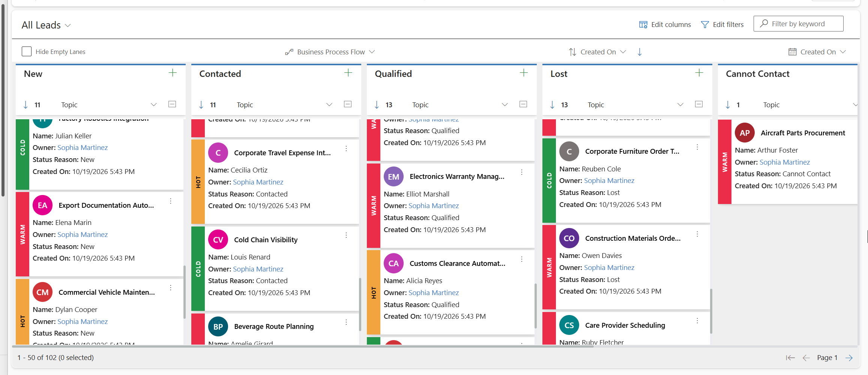This screenshot has height=375, width=868.
Task: Click the Page 1 indicator
Action: [827, 358]
